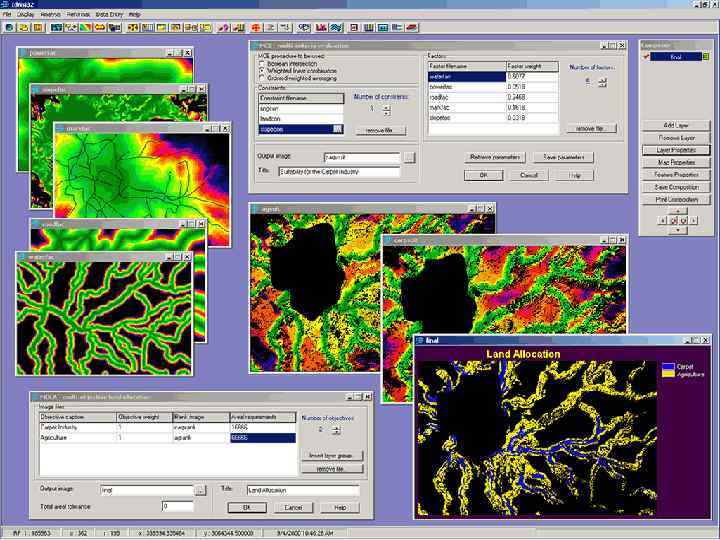Open Map Properties in Composer
Image resolution: width=720 pixels, height=540 pixels.
point(676,163)
